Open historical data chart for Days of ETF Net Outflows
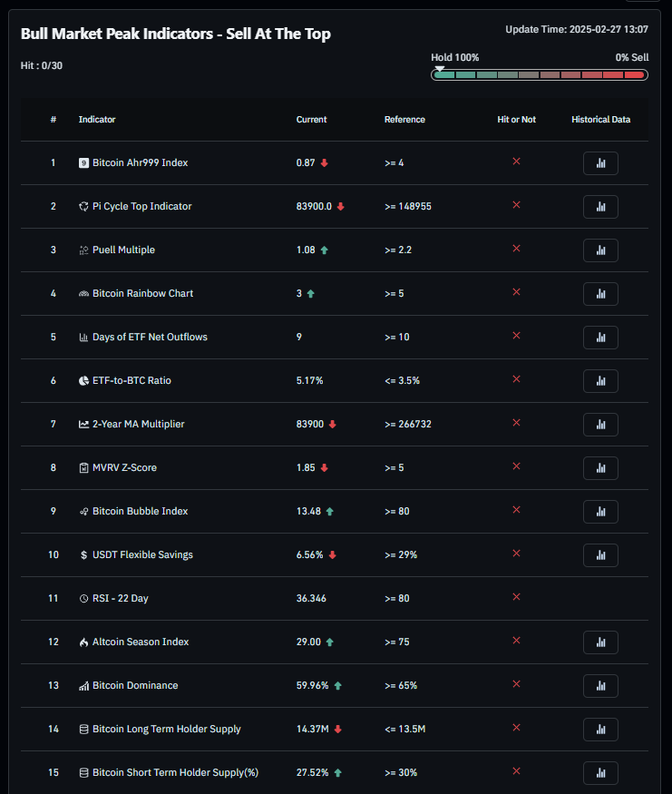This screenshot has width=672, height=794. 600,338
